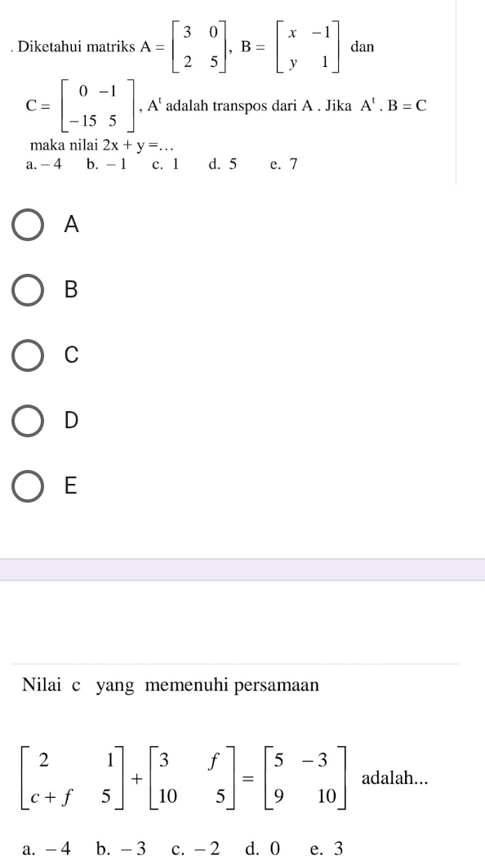Select radio button for option B

(28, 289)
